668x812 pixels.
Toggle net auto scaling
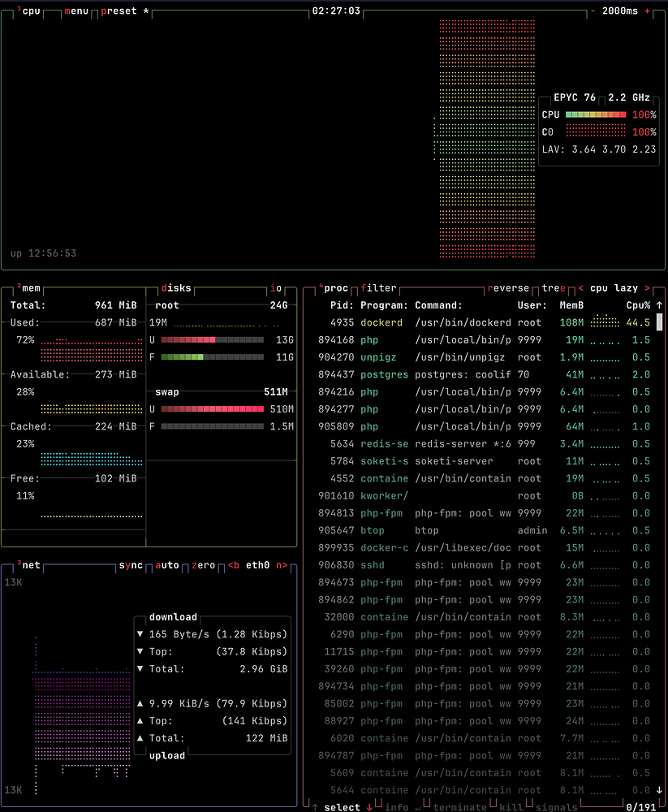(x=166, y=565)
